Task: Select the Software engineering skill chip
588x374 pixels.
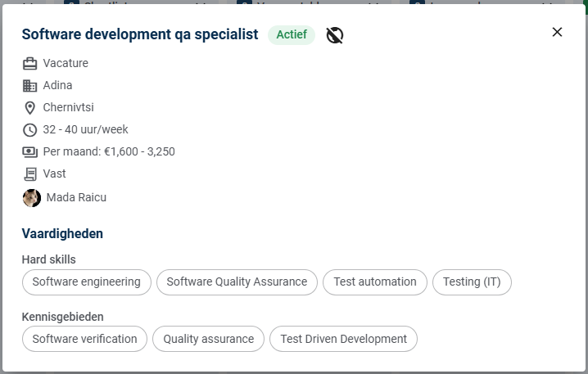Action: click(x=87, y=282)
